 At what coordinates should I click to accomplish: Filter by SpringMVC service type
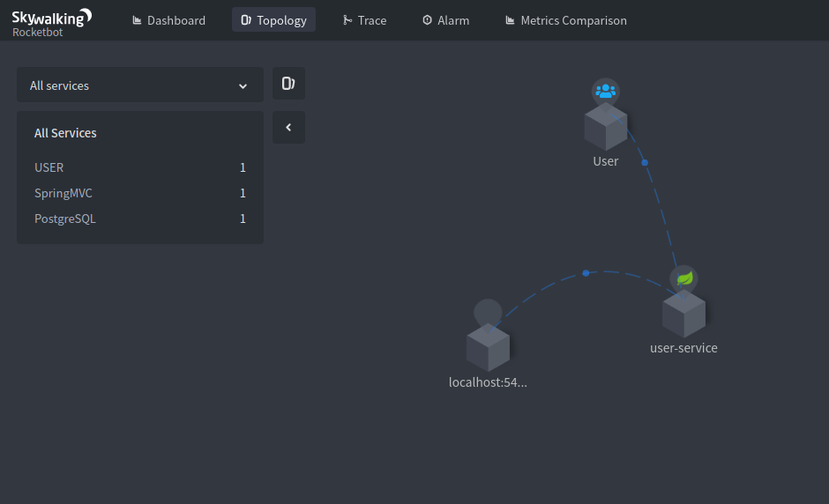coord(63,193)
